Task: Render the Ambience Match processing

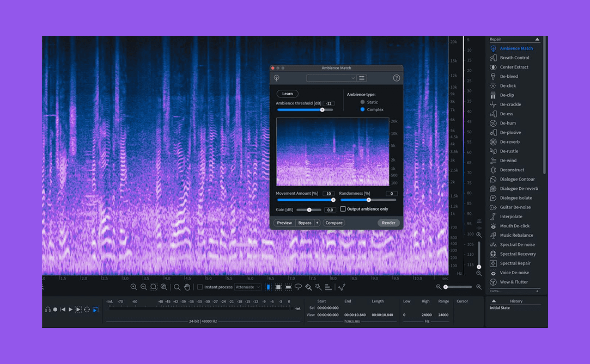Action: coord(388,223)
